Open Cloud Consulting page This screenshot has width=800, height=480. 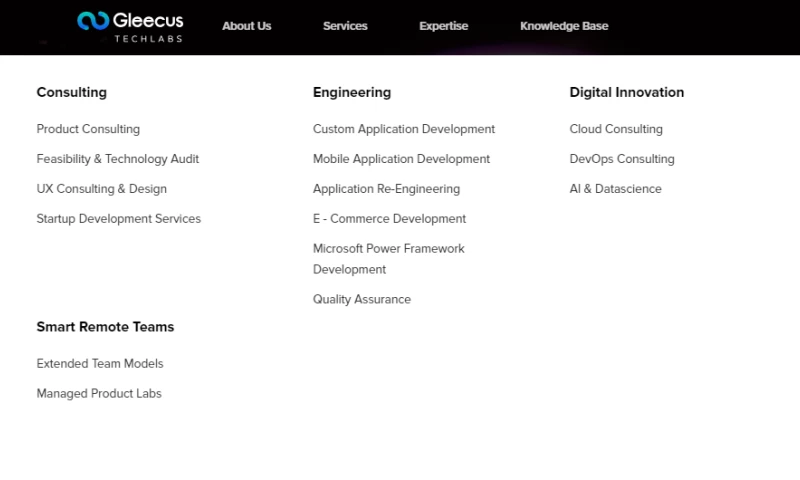[x=616, y=129]
